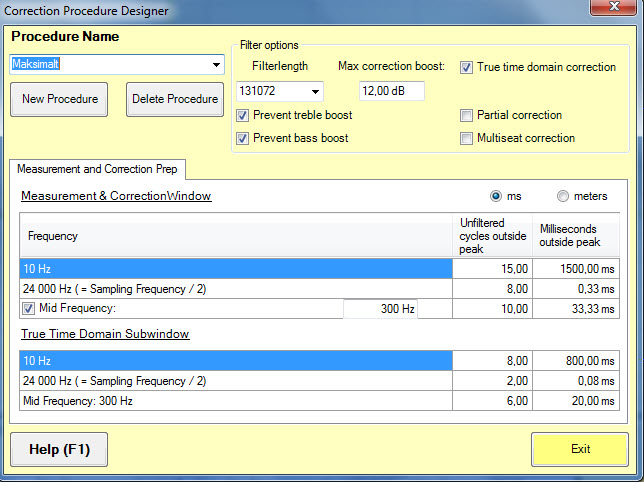Click the Frequency column header

(236, 236)
